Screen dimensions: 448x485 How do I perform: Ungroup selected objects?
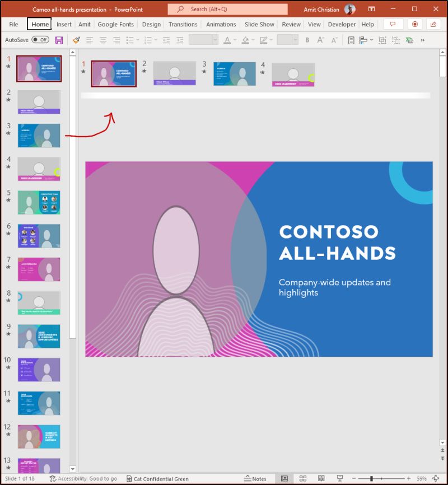pyautogui.click(x=396, y=40)
